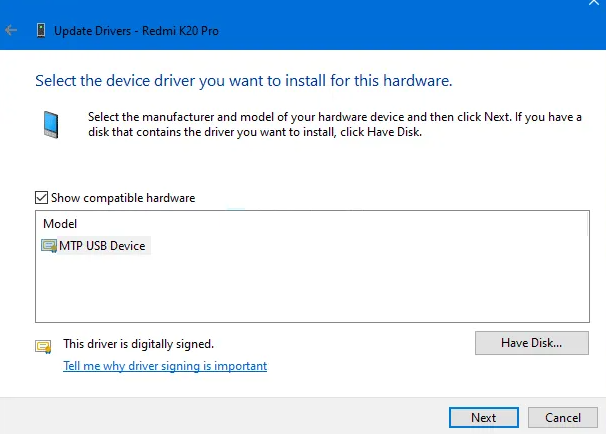This screenshot has width=606, height=434.
Task: Click the Select the device driver heading
Action: point(244,79)
